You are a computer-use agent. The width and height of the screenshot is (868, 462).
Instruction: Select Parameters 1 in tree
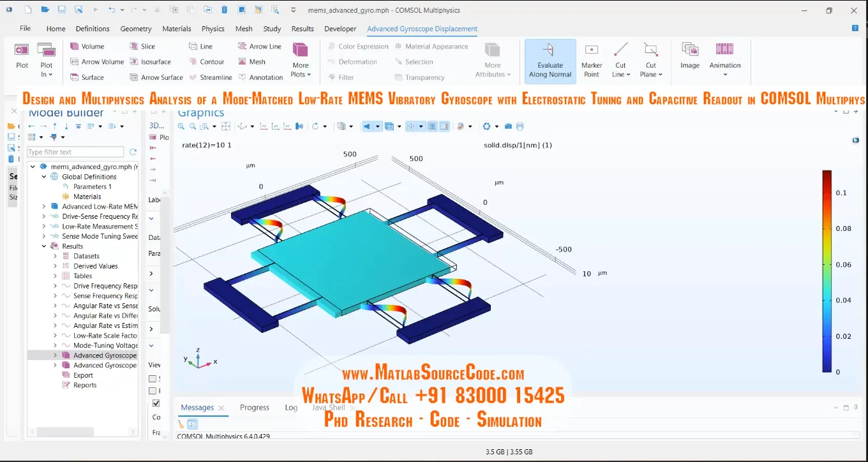[93, 186]
